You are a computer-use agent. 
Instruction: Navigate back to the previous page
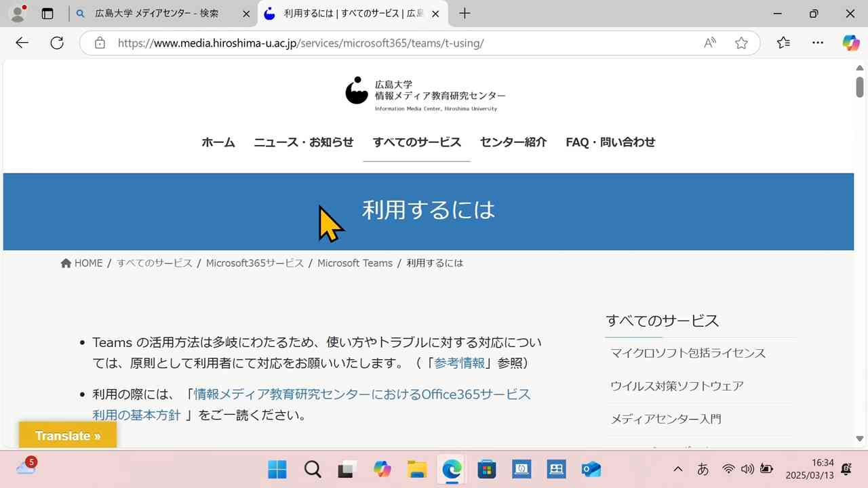coord(22,43)
